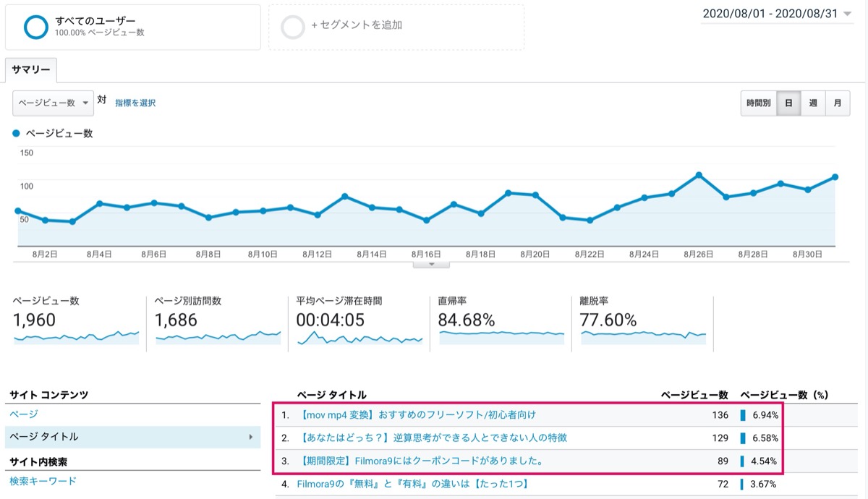This screenshot has width=868, height=499.
Task: Add a segment via セグメントを追加
Action: coord(396,27)
